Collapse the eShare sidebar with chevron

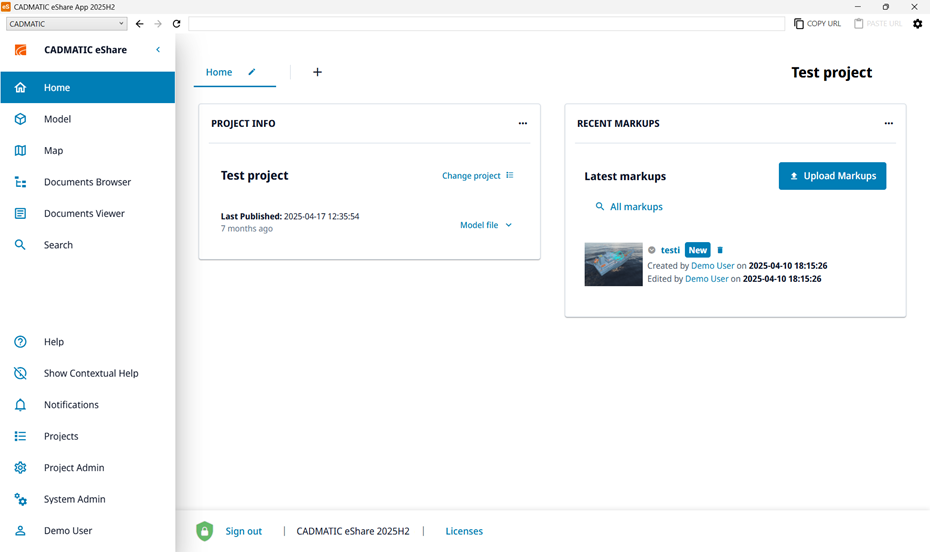157,50
